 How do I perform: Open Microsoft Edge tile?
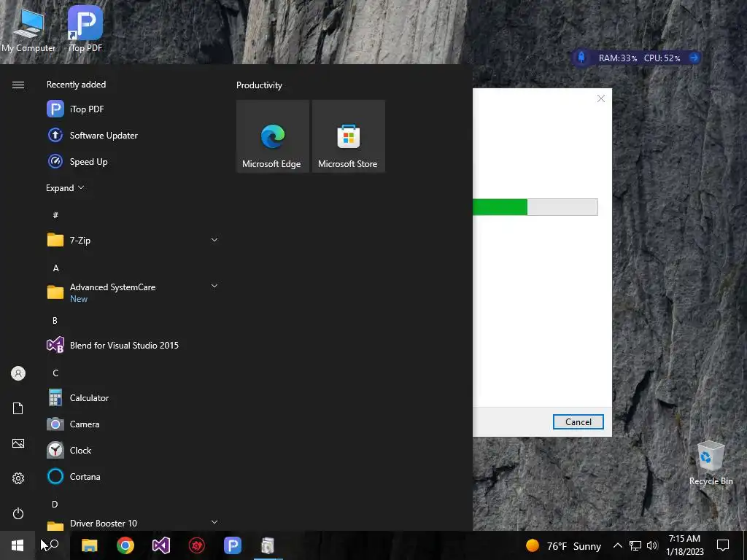(x=273, y=136)
